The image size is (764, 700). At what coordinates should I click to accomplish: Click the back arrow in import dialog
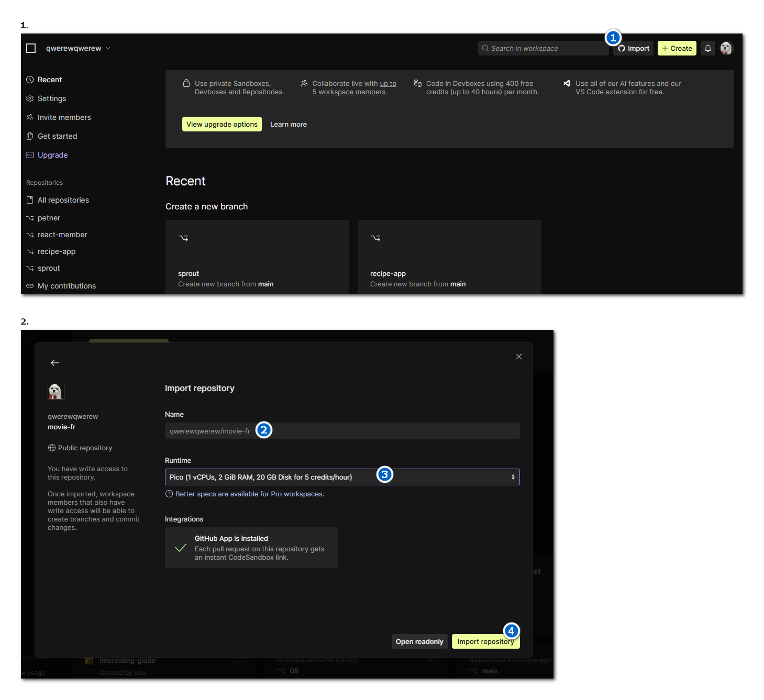[55, 363]
